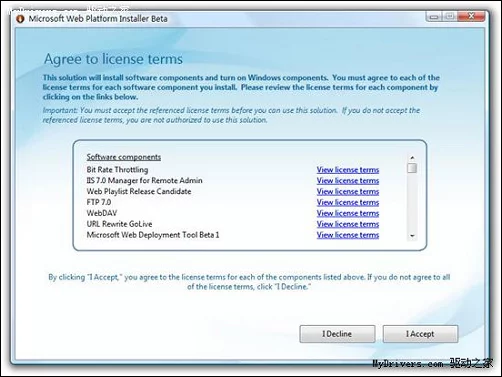Screen dimensions: 502x377
Task: View Microsoft Web Deployment Tool license terms
Action: (348, 235)
